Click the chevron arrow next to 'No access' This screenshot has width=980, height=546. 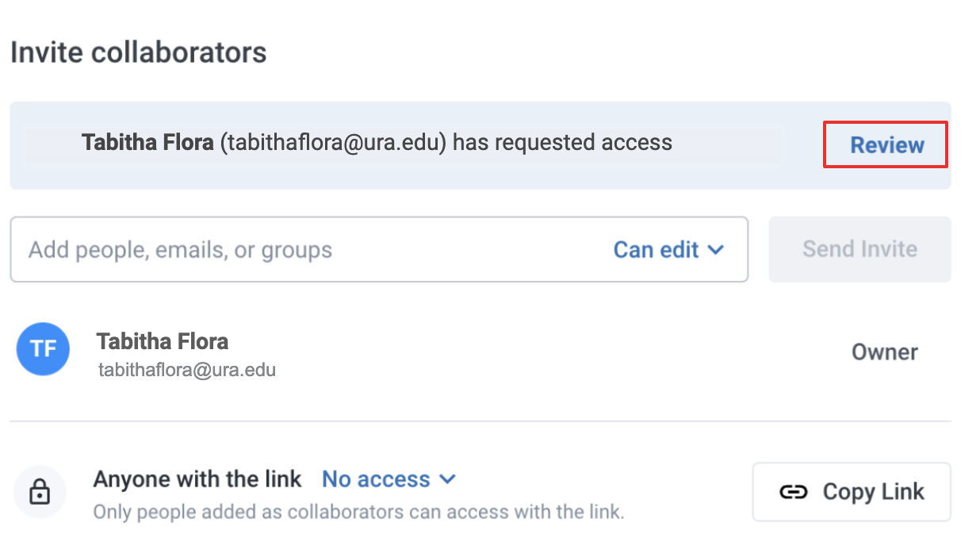point(447,479)
